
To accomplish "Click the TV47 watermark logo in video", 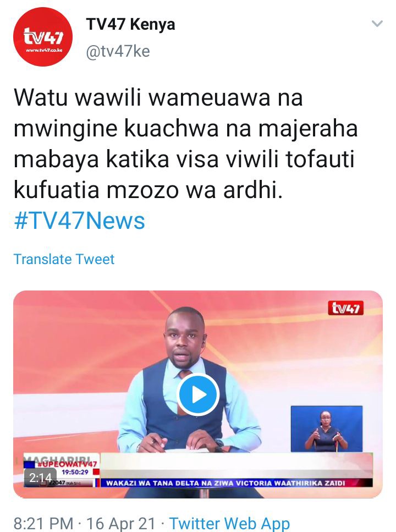I will 345,308.
